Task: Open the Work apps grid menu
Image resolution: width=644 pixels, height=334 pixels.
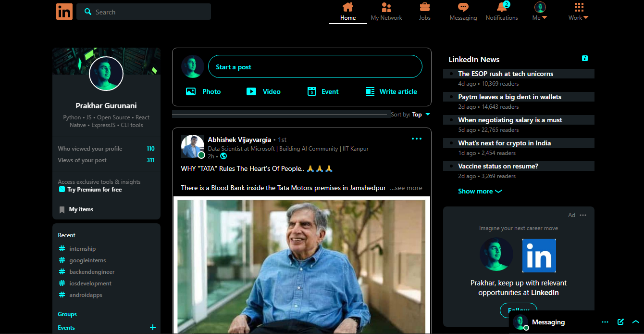Action: pos(579,12)
